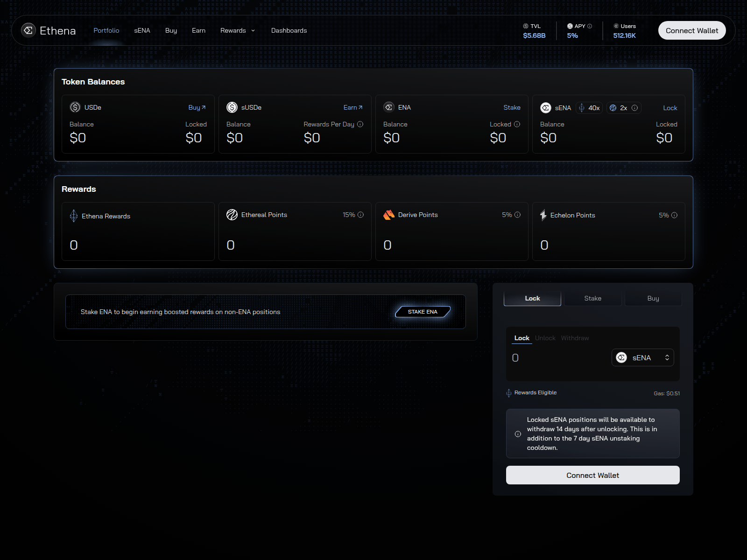Click the Derive Points icon
Viewport: 747px width, 560px height.
click(x=389, y=215)
